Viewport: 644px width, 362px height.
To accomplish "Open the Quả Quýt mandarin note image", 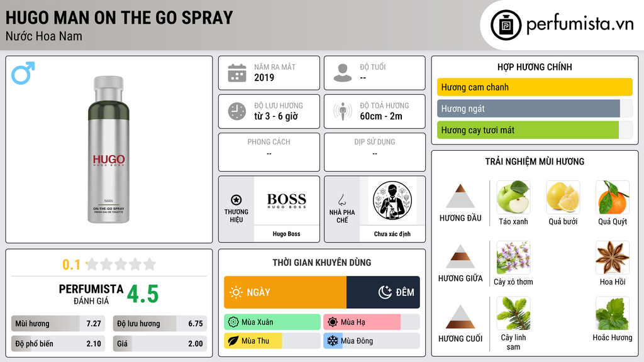I will 613,197.
